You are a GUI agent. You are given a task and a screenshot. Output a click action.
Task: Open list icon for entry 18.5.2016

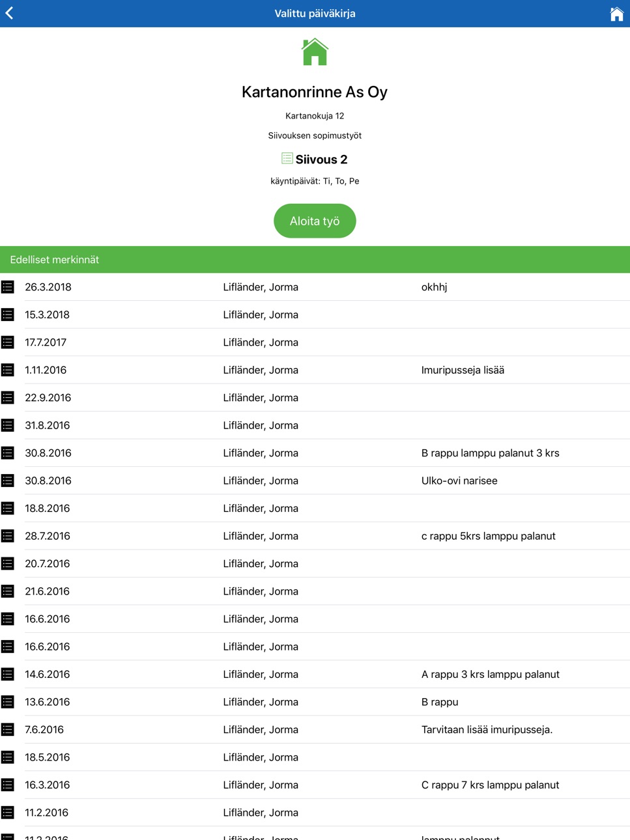click(x=8, y=757)
